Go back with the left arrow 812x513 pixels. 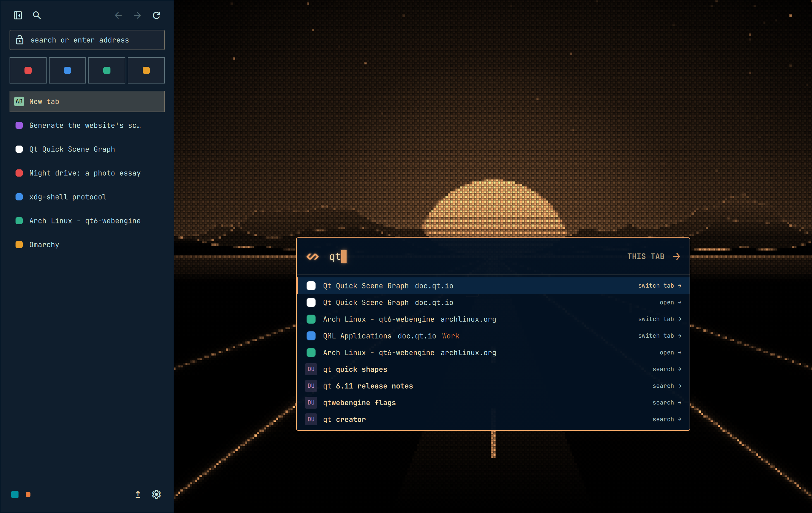coord(118,15)
